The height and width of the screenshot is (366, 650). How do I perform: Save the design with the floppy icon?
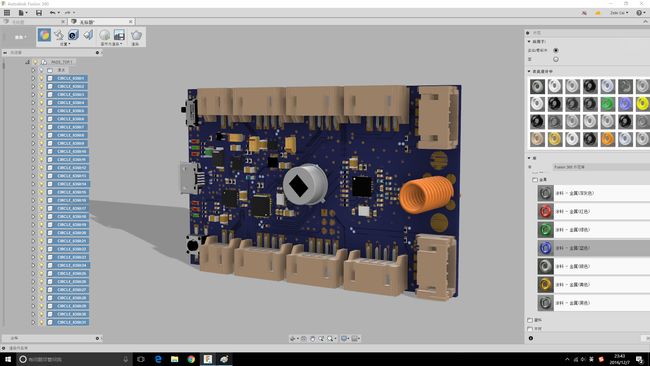coord(39,13)
